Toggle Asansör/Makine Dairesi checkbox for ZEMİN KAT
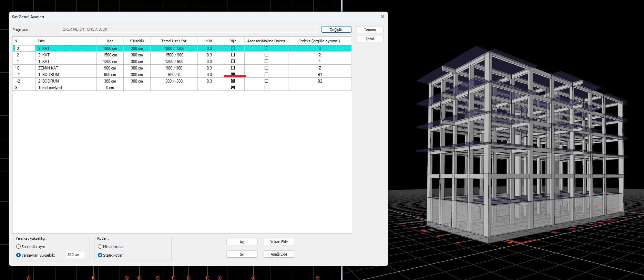 coord(266,68)
